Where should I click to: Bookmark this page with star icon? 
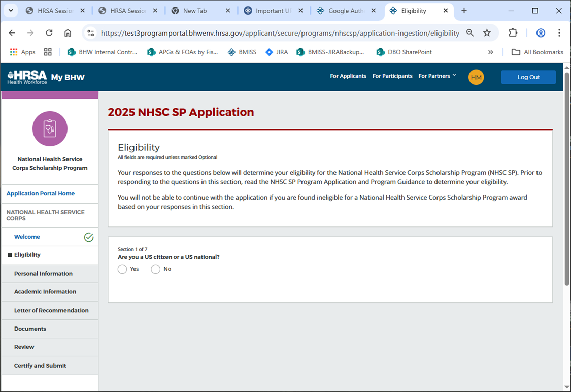pos(487,33)
